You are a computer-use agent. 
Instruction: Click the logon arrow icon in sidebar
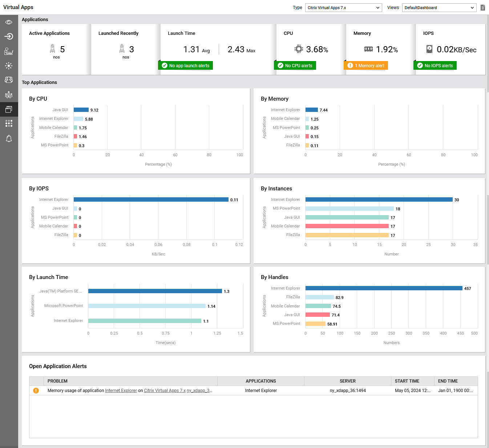click(9, 36)
